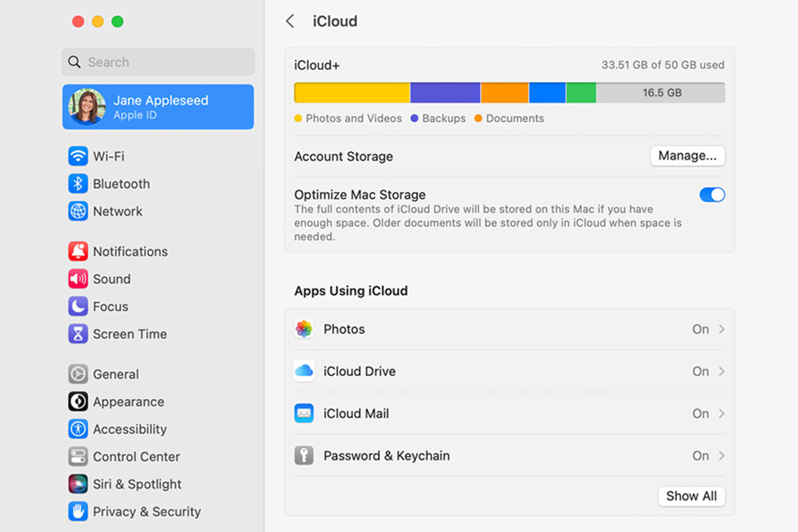Open the Notifications sidebar label
This screenshot has width=798, height=532.
(x=130, y=251)
